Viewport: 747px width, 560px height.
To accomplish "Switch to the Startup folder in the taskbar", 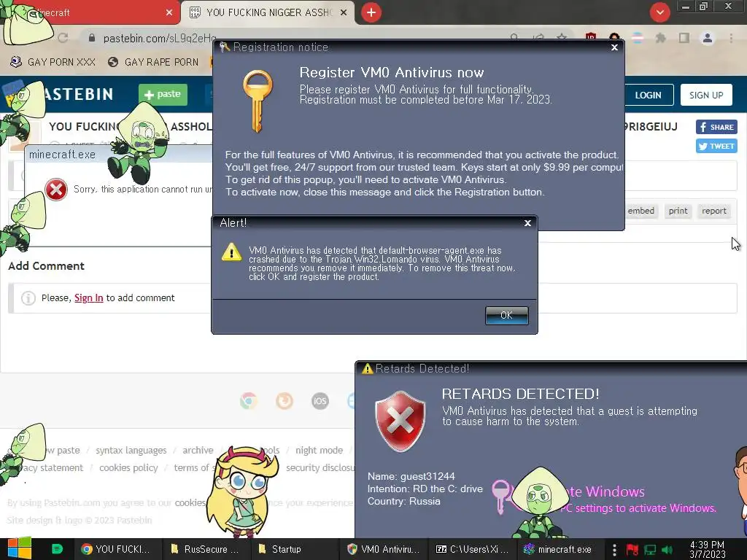I will pos(293,549).
